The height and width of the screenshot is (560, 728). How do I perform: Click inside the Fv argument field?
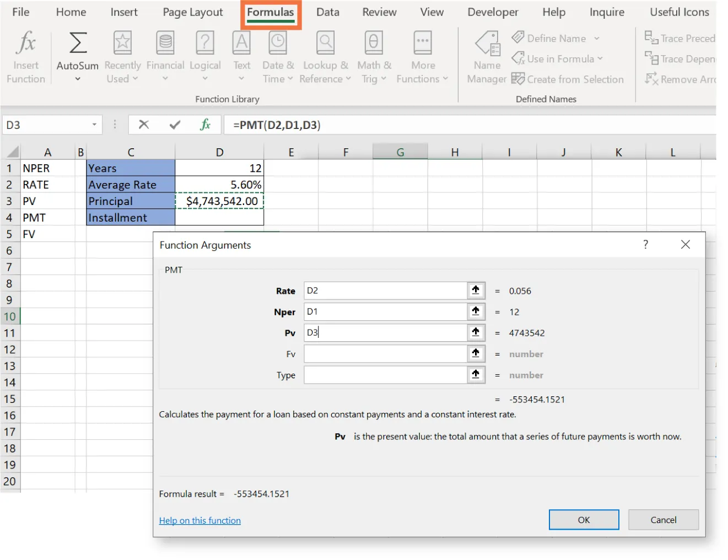pos(386,353)
